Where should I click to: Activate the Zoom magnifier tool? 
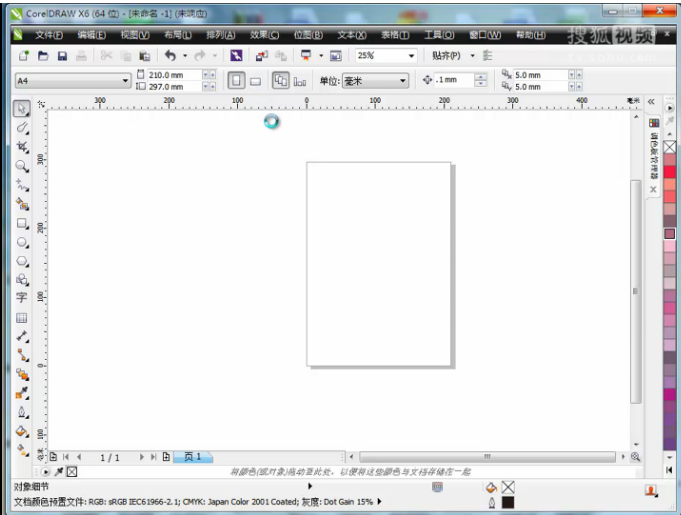tap(22, 166)
